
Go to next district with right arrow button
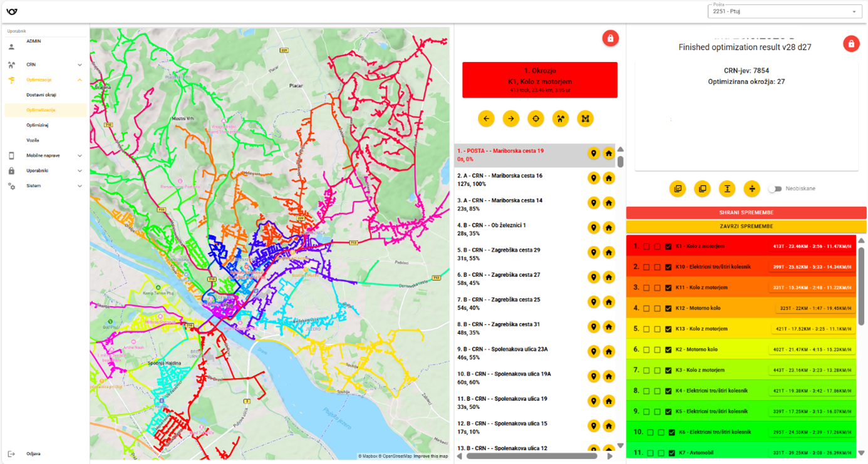click(511, 119)
